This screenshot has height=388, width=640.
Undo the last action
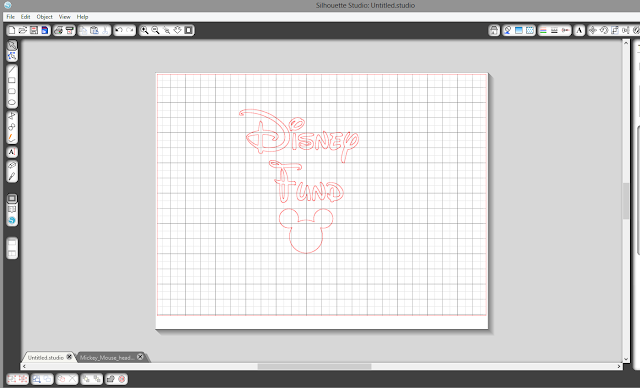[x=119, y=30]
